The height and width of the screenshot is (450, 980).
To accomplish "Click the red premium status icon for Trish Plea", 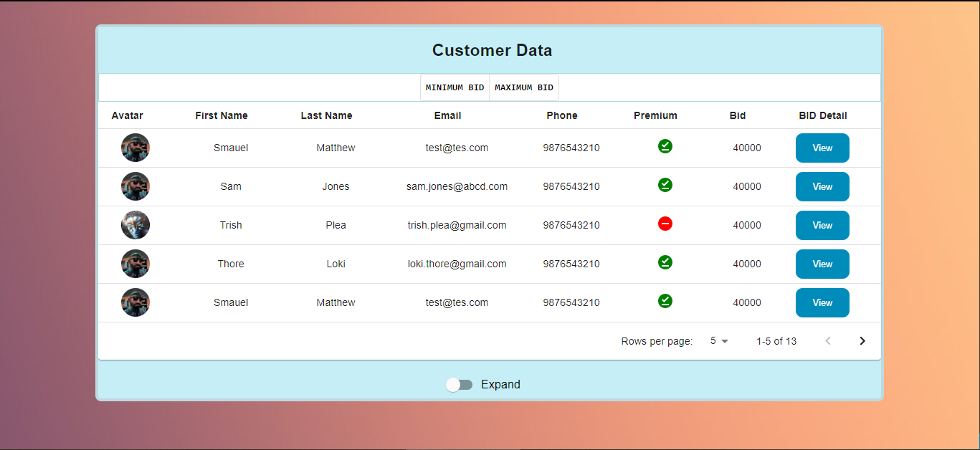I will tap(665, 224).
